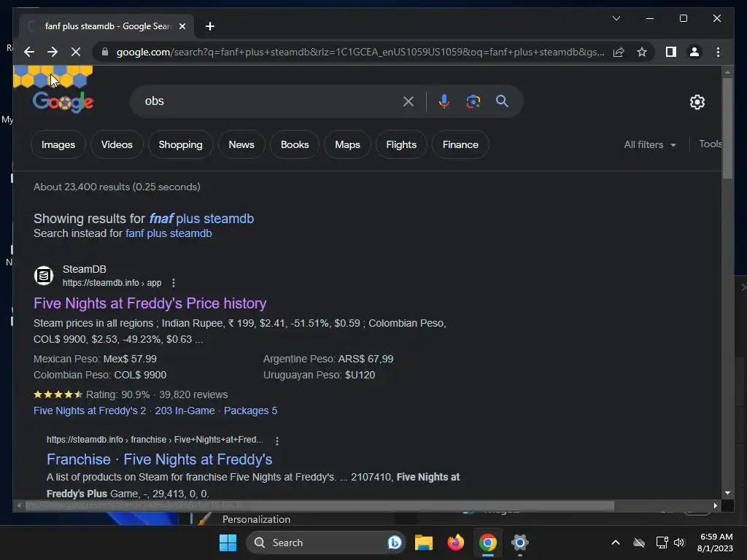Click the page's vertical scrollbar thumb
The width and height of the screenshot is (747, 560).
(727, 128)
